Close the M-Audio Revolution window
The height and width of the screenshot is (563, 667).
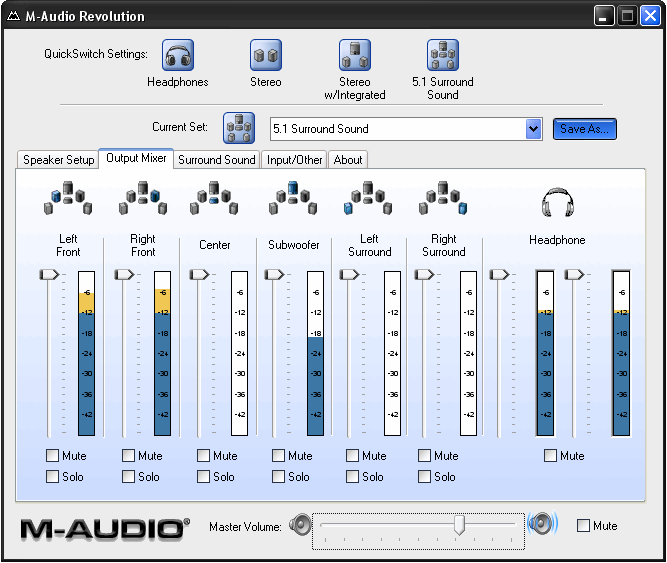(x=650, y=16)
